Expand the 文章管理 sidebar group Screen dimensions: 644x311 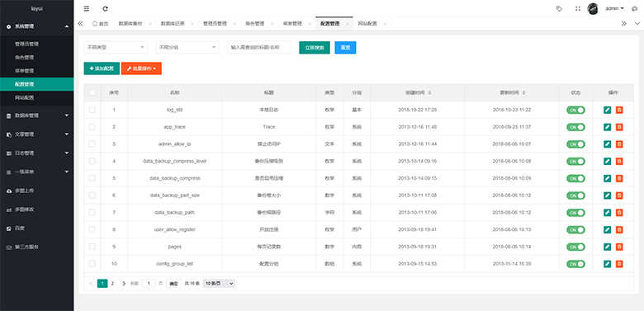click(x=37, y=134)
